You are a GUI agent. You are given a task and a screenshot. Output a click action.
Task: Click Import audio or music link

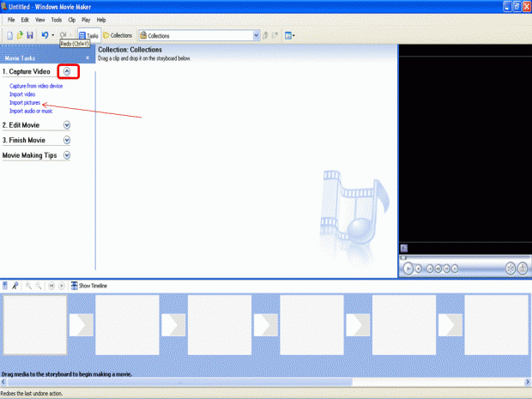click(x=31, y=111)
